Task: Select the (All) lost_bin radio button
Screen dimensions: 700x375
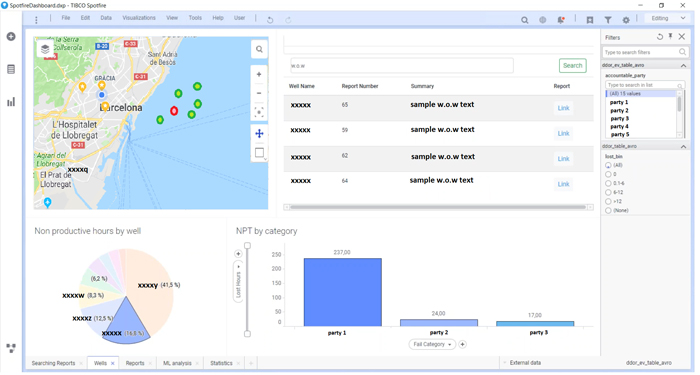Action: coord(608,165)
